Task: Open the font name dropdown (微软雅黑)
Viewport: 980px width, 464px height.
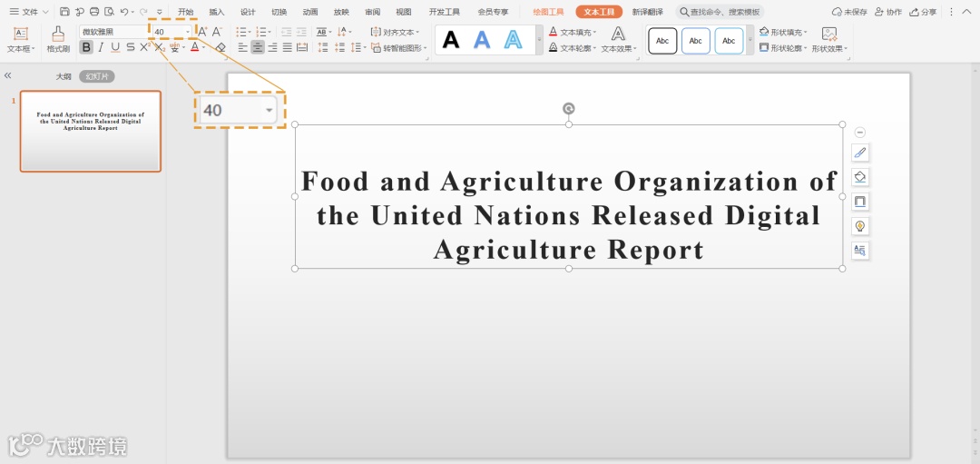Action: pyautogui.click(x=114, y=32)
